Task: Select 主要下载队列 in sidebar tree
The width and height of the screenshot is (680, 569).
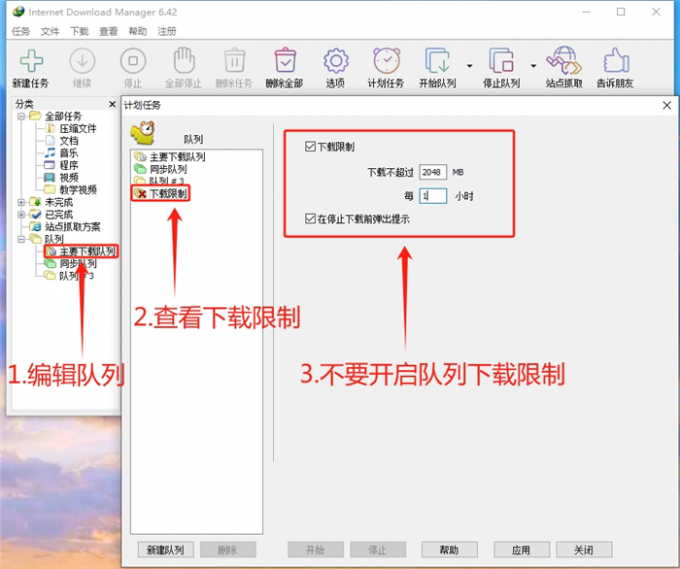Action: pyautogui.click(x=87, y=251)
